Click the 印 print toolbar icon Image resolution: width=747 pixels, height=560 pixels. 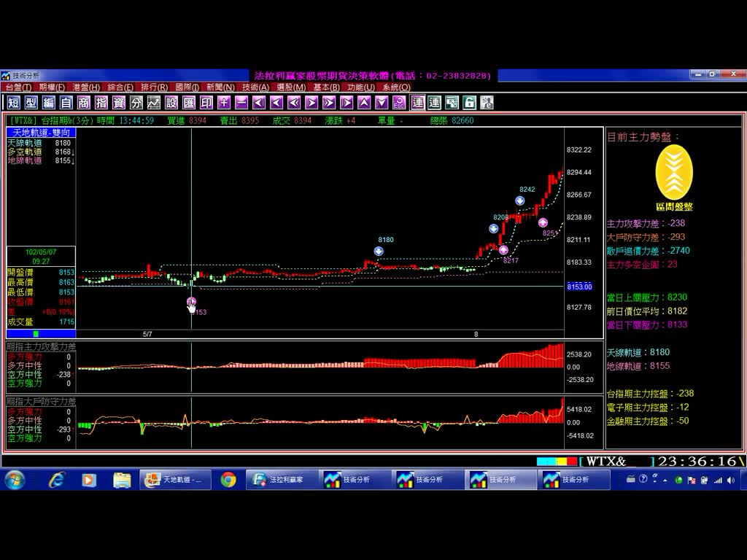click(206, 102)
